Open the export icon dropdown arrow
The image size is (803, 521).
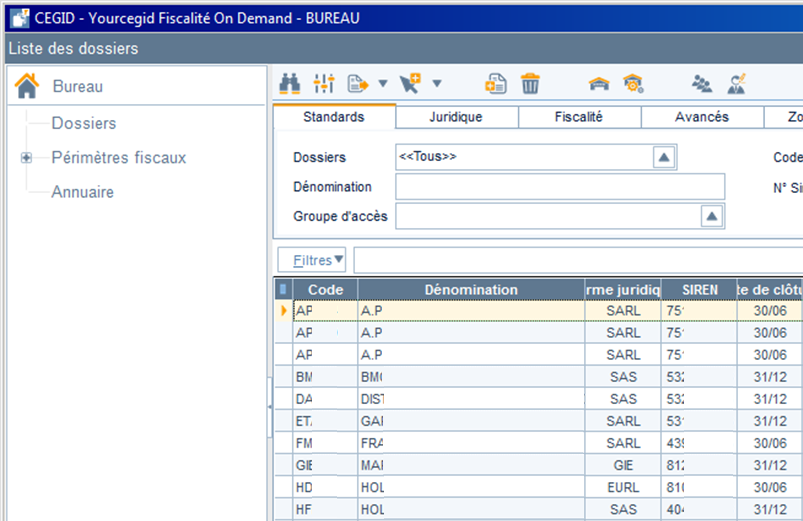[383, 84]
